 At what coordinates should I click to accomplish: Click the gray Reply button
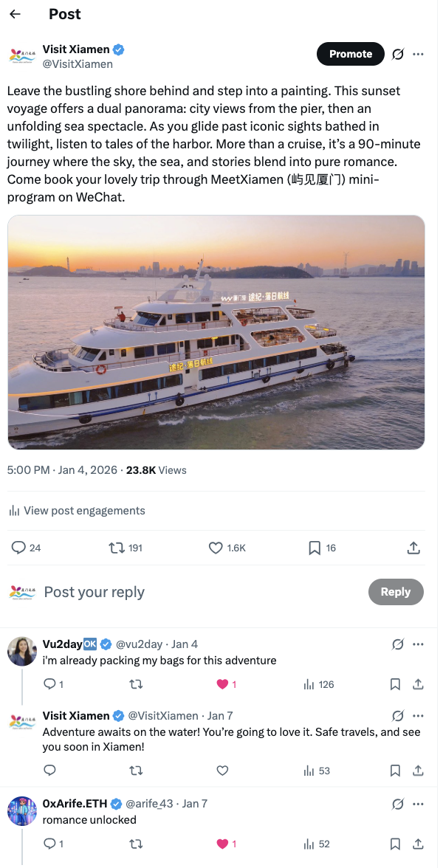(395, 592)
